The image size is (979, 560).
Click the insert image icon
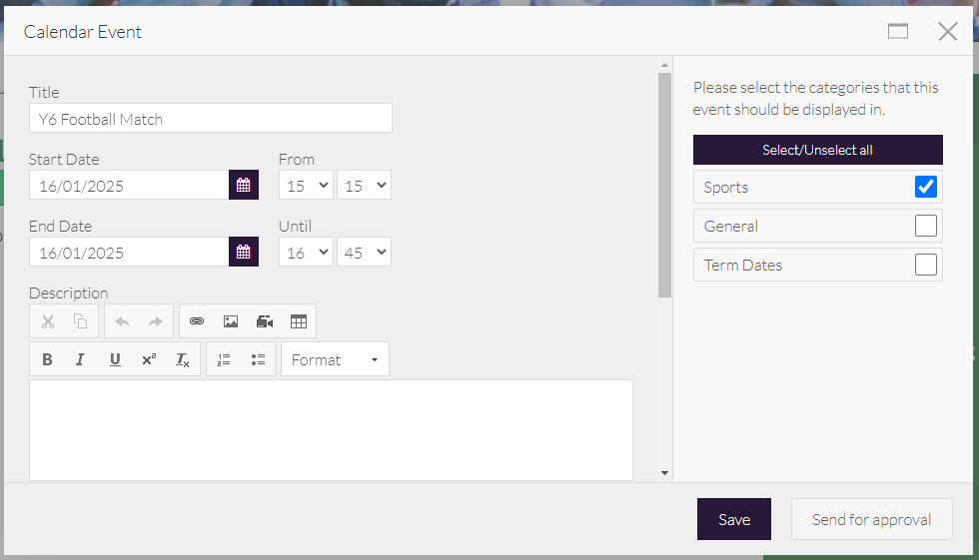pyautogui.click(x=231, y=321)
